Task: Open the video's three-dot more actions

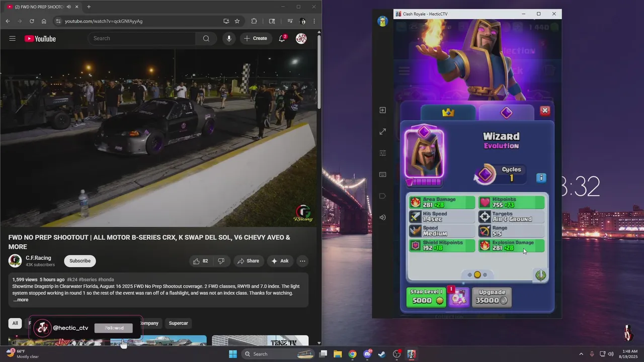Action: (x=302, y=261)
